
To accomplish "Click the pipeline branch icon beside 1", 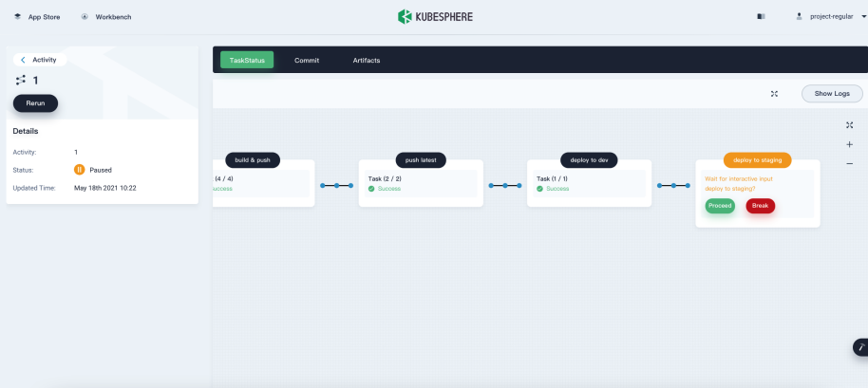I will pyautogui.click(x=21, y=81).
